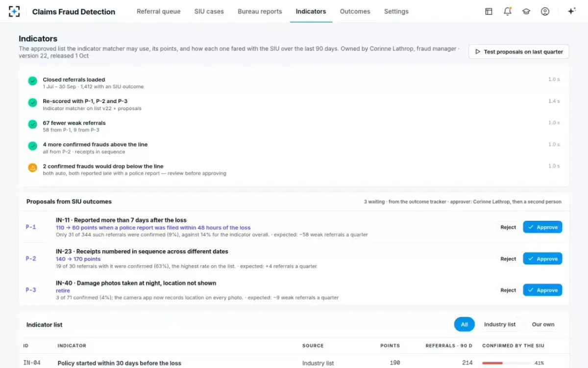Click '67 fewer weak referrals' step title
588x368 pixels.
74,123
